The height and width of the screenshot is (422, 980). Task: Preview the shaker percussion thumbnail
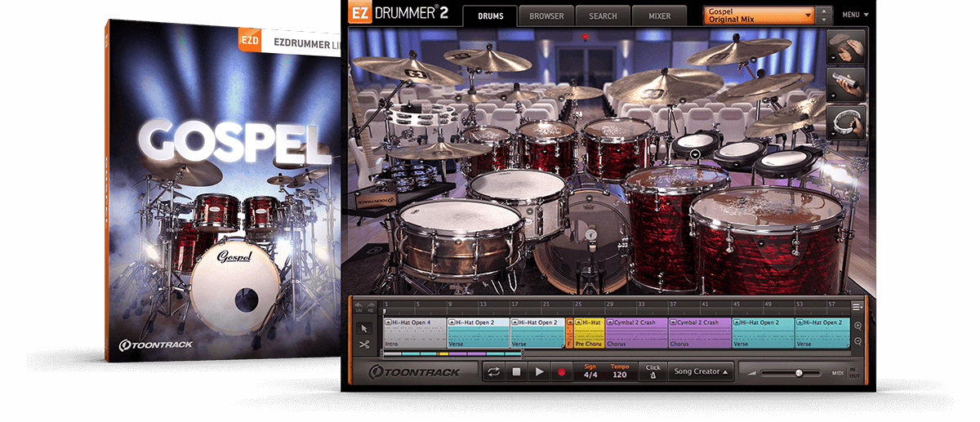848,84
